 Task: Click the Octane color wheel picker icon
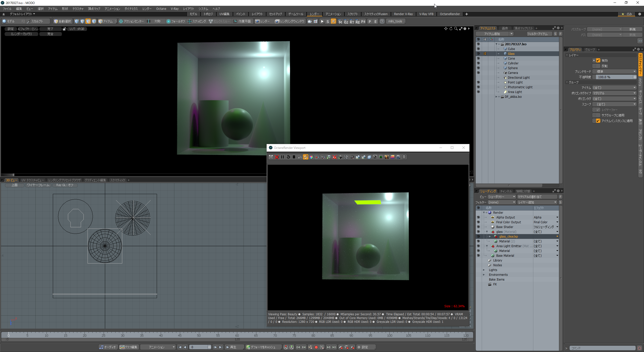pos(311,157)
